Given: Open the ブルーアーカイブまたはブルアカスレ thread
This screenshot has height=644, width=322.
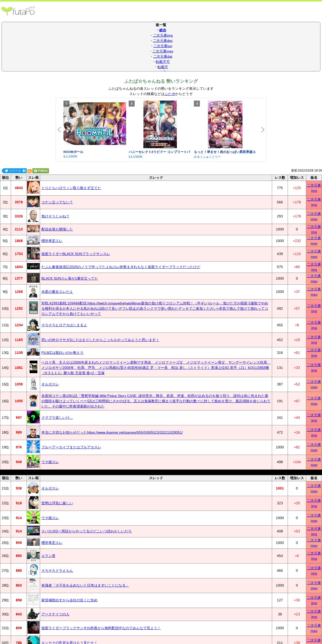Looking at the screenshot, I should [x=71, y=447].
